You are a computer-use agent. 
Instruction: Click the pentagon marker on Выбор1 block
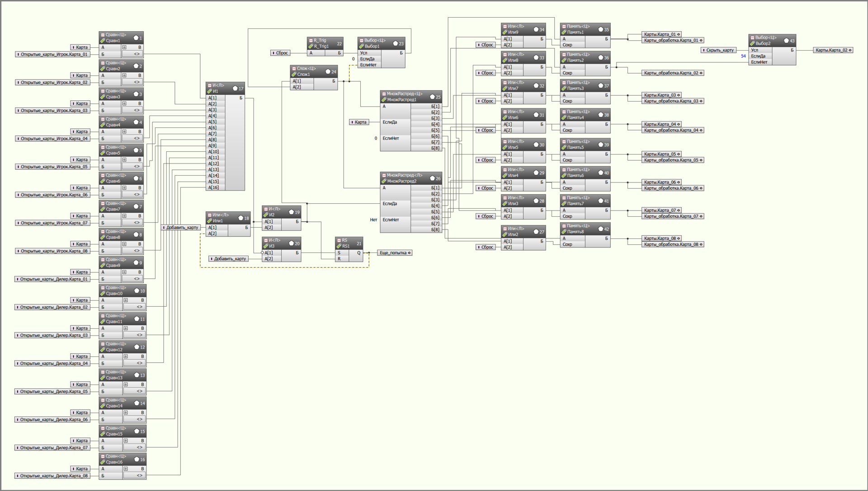click(x=396, y=43)
